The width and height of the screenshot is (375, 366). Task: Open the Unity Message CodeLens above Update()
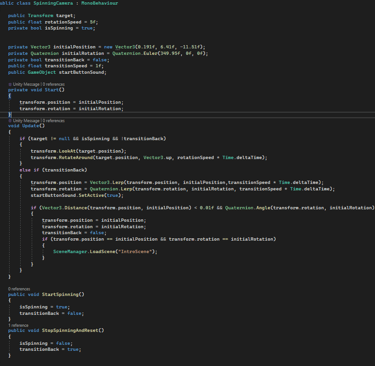[27, 121]
